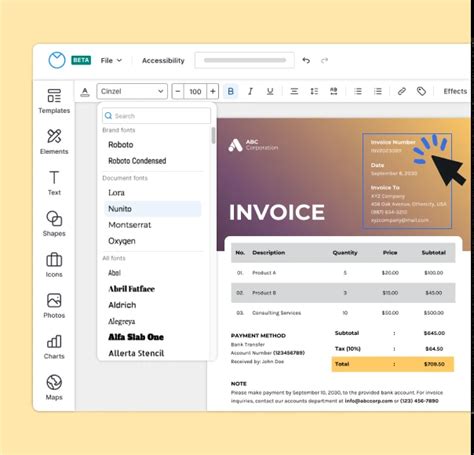Select the Lora font
The width and height of the screenshot is (474, 455).
pyautogui.click(x=116, y=193)
